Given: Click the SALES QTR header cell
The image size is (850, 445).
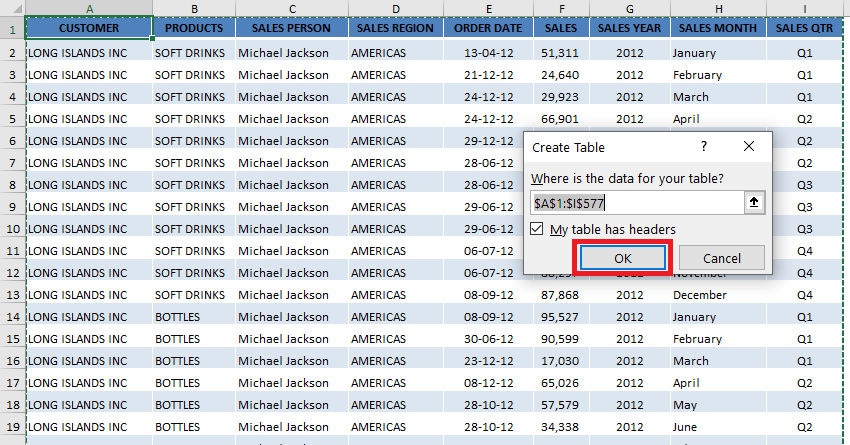Looking at the screenshot, I should [804, 28].
